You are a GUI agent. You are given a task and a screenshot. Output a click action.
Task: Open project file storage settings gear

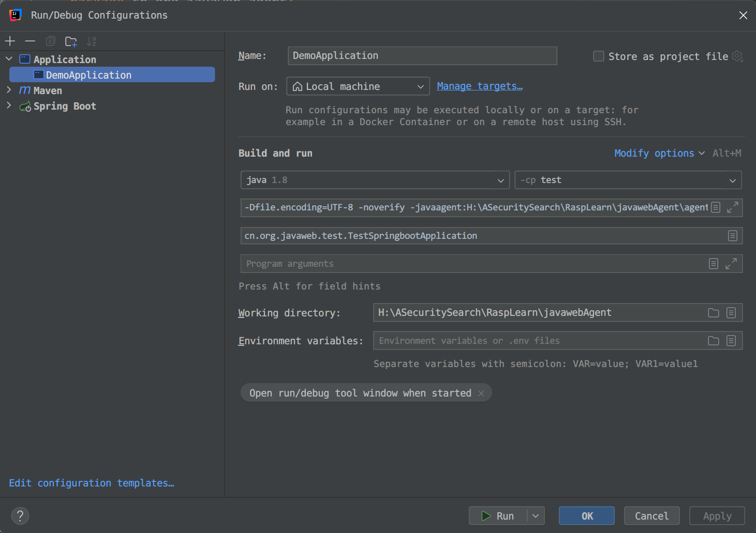[737, 56]
